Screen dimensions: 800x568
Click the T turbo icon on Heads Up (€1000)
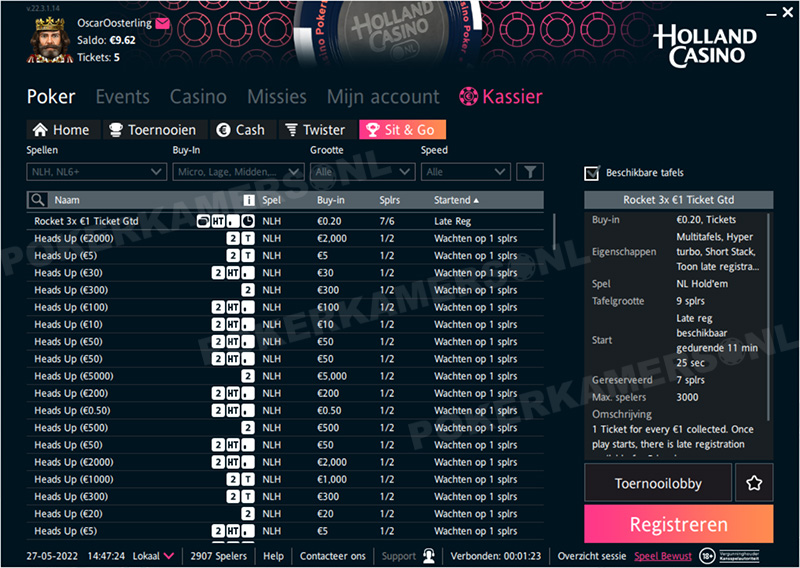[x=248, y=479]
